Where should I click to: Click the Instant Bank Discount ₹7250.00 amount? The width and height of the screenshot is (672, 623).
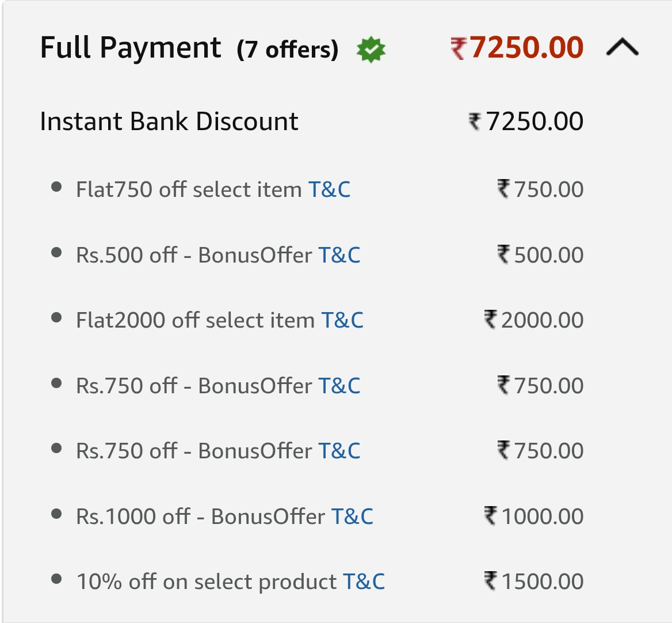[526, 121]
